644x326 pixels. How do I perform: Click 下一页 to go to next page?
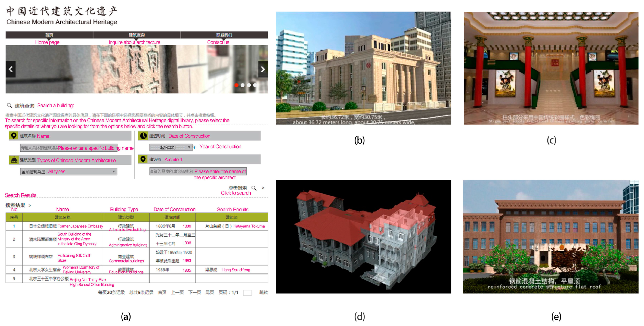pos(195,292)
